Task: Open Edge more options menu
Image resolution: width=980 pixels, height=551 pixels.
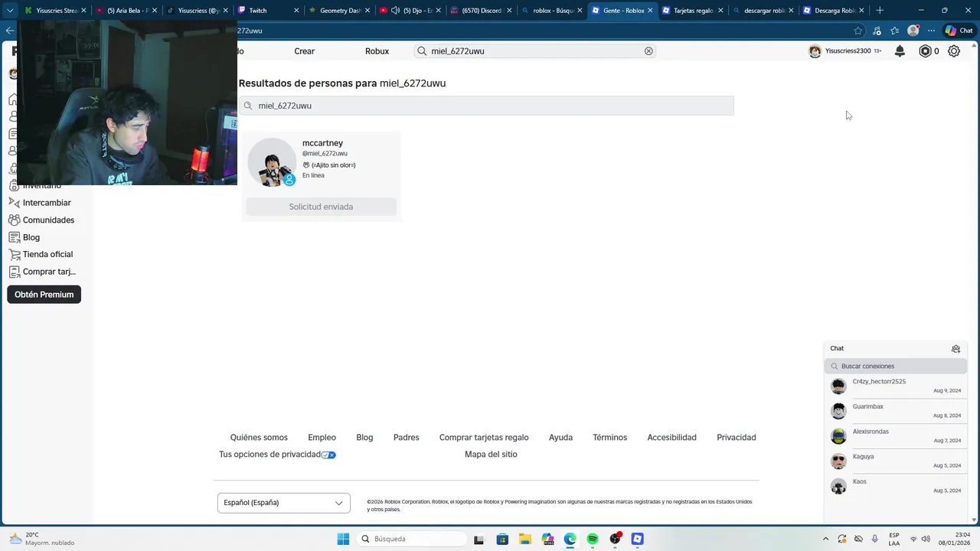Action: coord(931,31)
